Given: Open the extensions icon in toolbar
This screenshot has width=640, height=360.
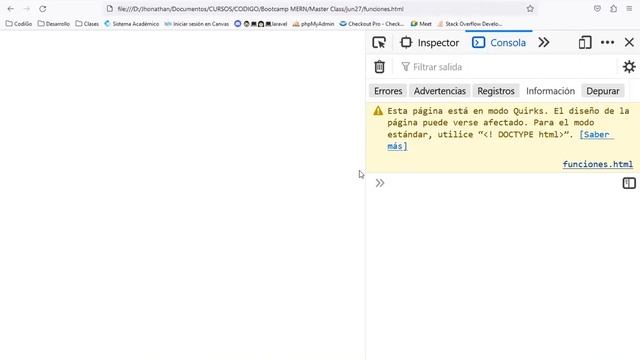Looking at the screenshot, I should (613, 9).
